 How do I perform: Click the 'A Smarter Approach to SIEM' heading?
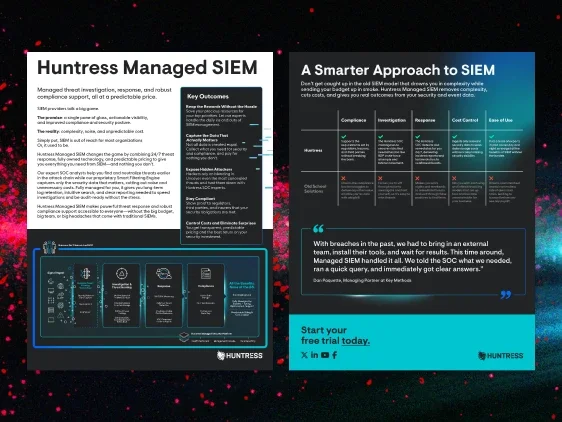[x=398, y=70]
